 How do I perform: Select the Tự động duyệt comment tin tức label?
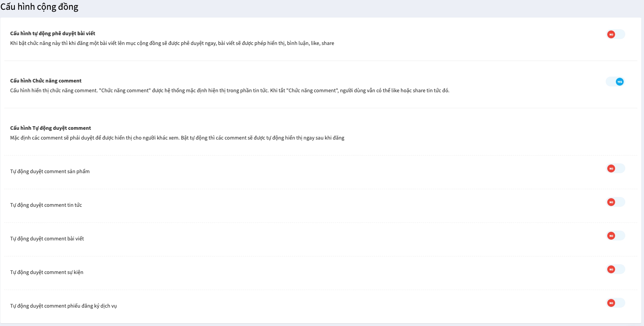(46, 205)
